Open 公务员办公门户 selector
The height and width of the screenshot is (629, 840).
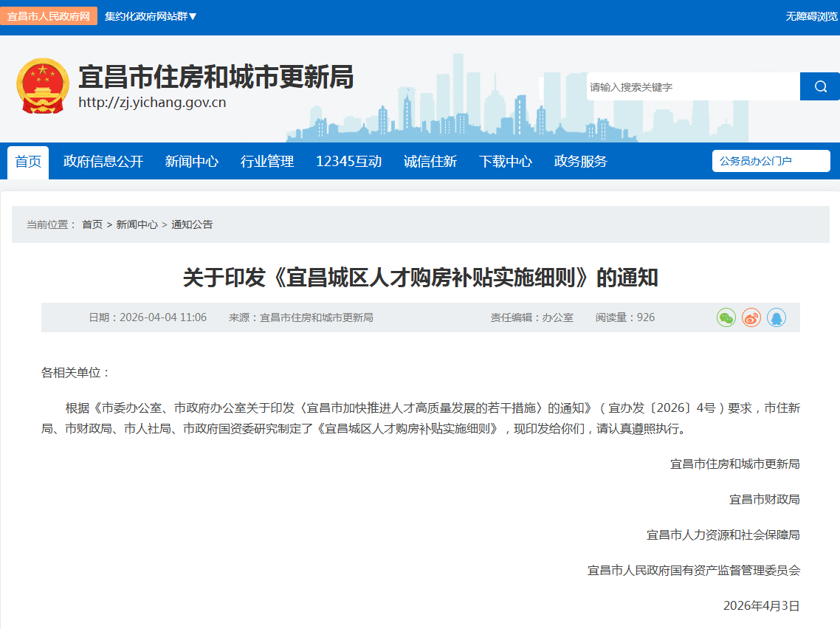(771, 161)
